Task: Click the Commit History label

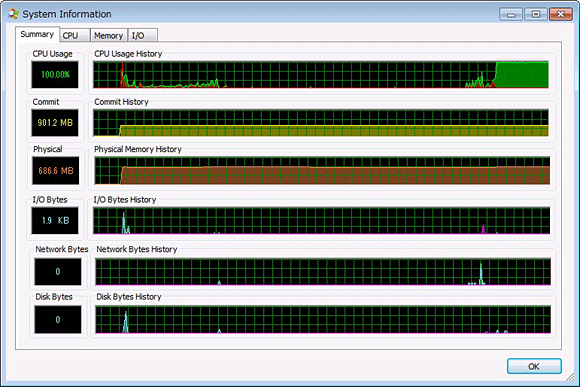Action: (x=121, y=102)
